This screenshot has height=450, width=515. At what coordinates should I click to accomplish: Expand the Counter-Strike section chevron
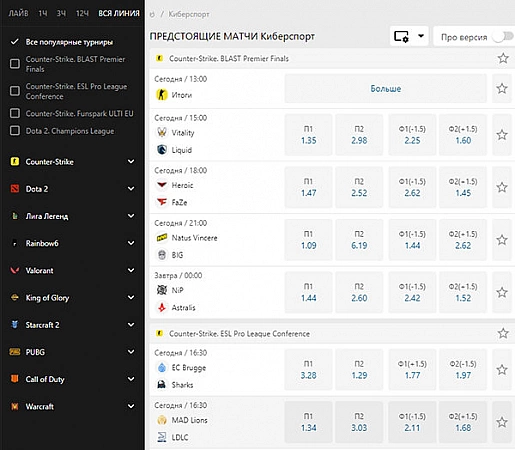131,162
